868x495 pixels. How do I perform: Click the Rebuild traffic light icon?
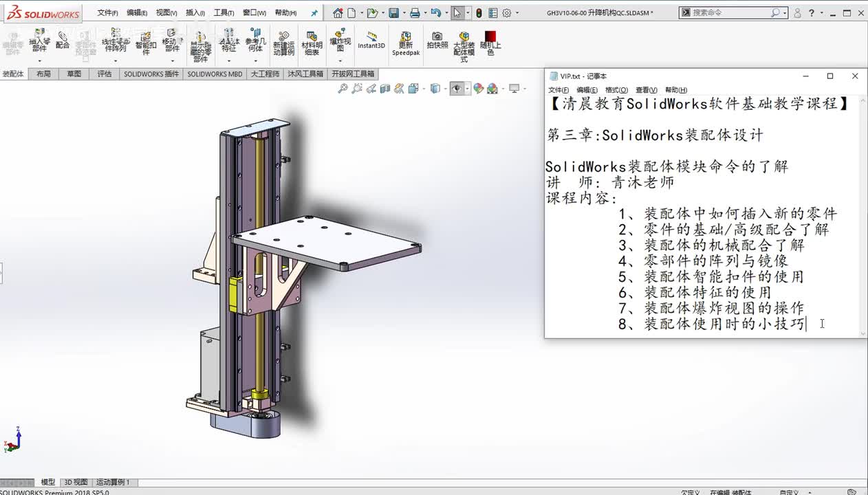click(479, 12)
